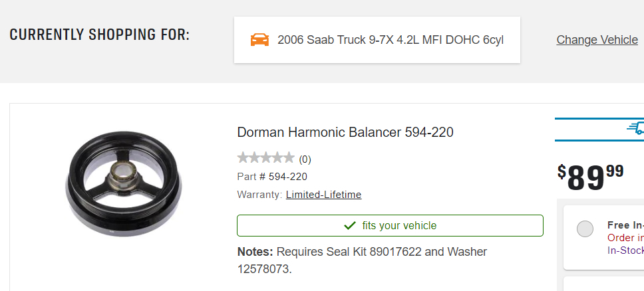Viewport: 644px width, 291px height.
Task: Click the harmonic balancer product image
Action: [124, 178]
